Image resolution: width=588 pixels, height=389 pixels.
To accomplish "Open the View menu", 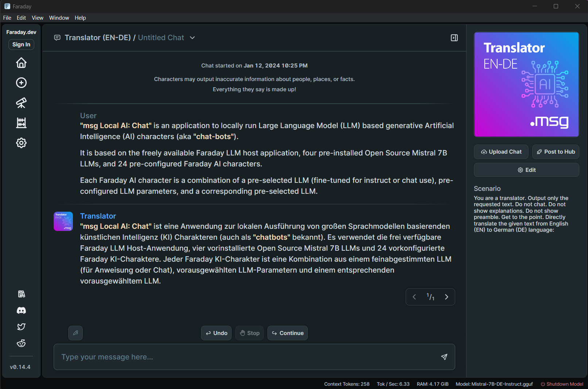I will (x=37, y=18).
